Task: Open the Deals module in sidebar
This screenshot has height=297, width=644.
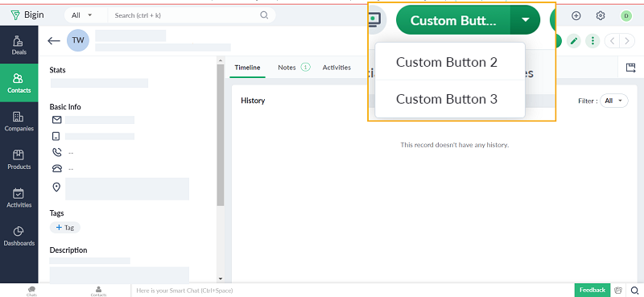Action: [19, 45]
